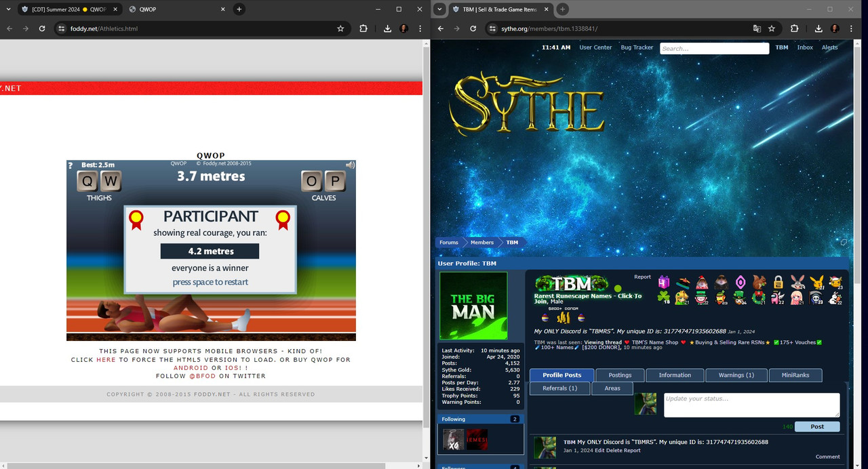The image size is (868, 469).
Task: Reload the sythe.org page
Action: click(473, 28)
